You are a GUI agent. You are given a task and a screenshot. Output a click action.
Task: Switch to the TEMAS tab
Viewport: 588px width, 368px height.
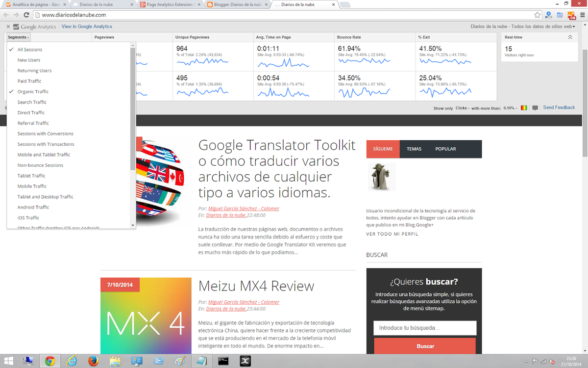point(414,149)
